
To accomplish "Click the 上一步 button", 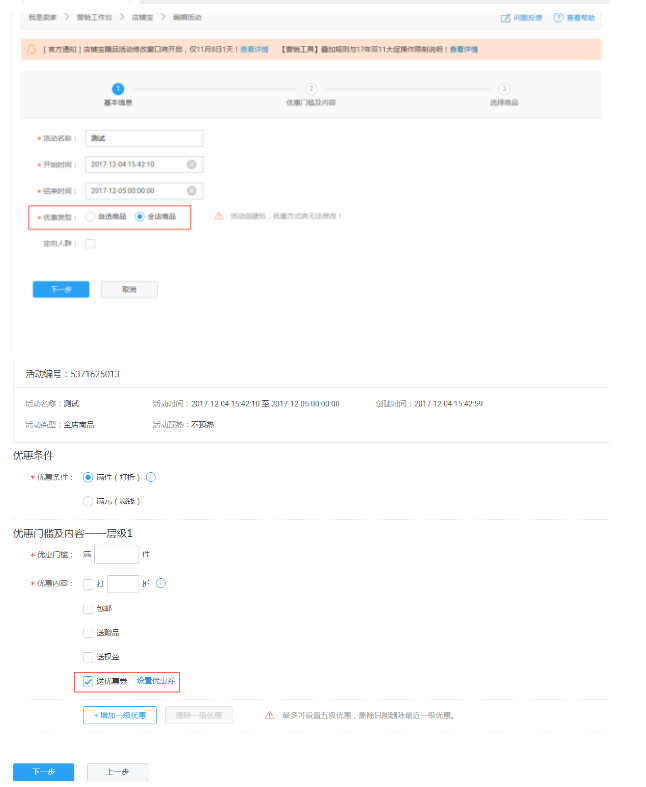I will pos(117,772).
